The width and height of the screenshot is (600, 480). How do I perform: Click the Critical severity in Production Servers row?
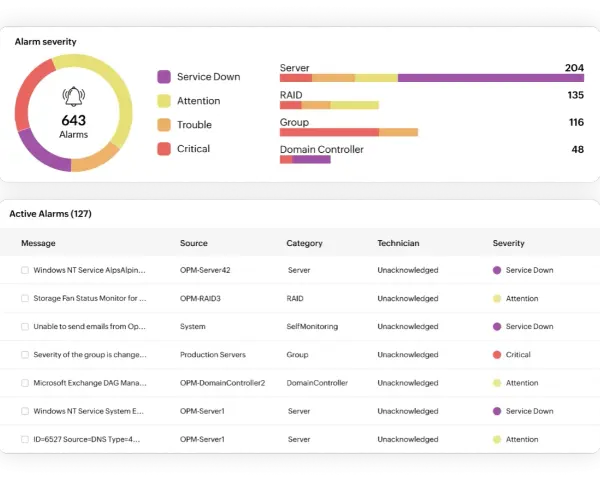point(512,355)
